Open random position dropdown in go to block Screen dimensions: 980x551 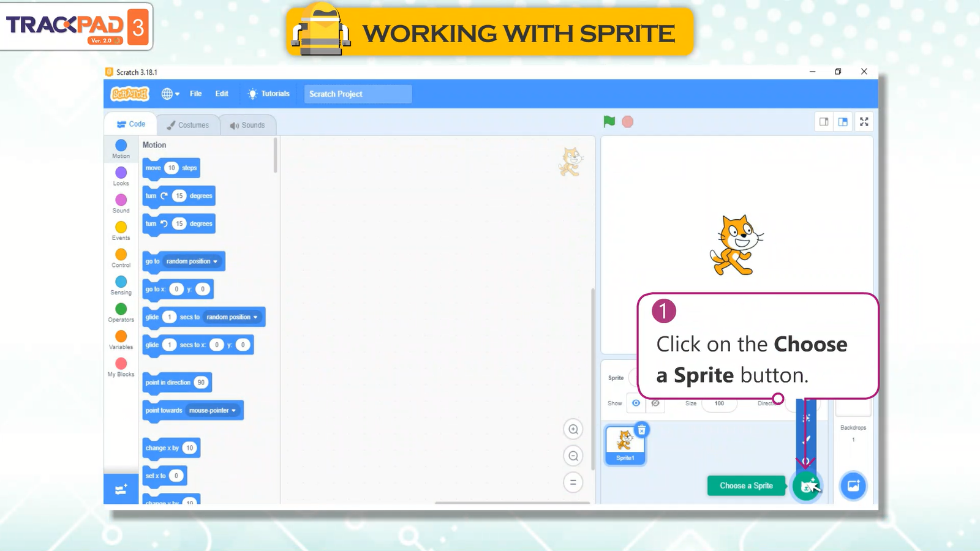[x=192, y=261]
